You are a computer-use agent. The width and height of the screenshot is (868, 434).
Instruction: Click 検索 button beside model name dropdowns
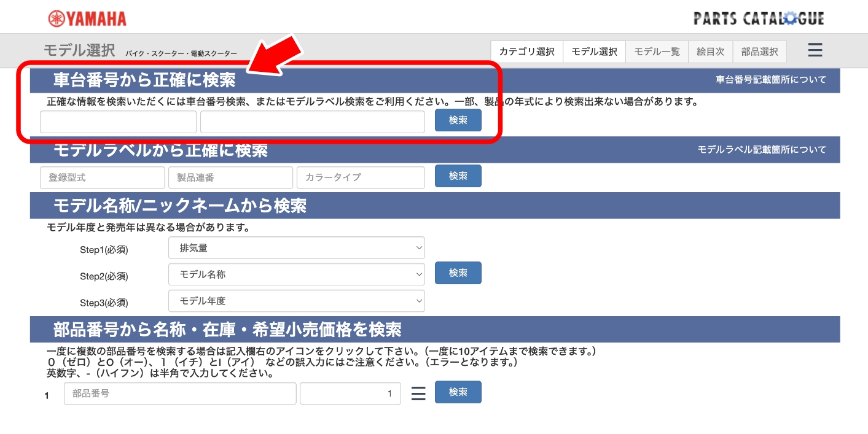pos(458,273)
